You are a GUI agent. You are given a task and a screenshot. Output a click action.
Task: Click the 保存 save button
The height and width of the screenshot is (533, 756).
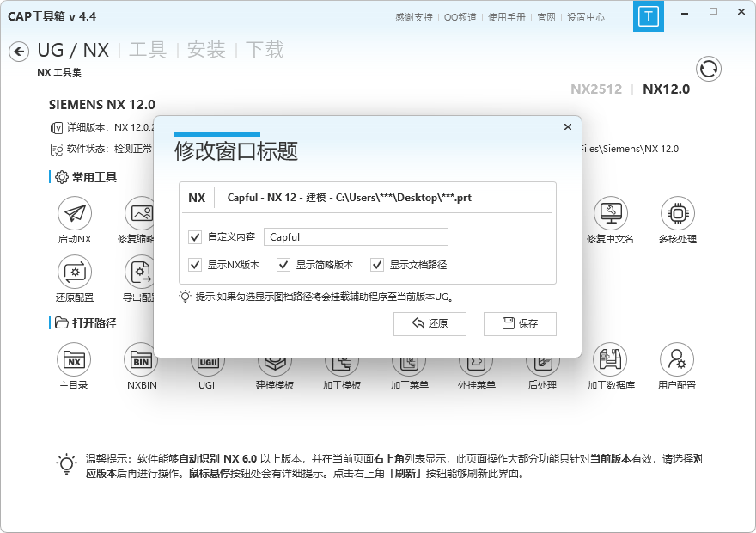point(519,324)
